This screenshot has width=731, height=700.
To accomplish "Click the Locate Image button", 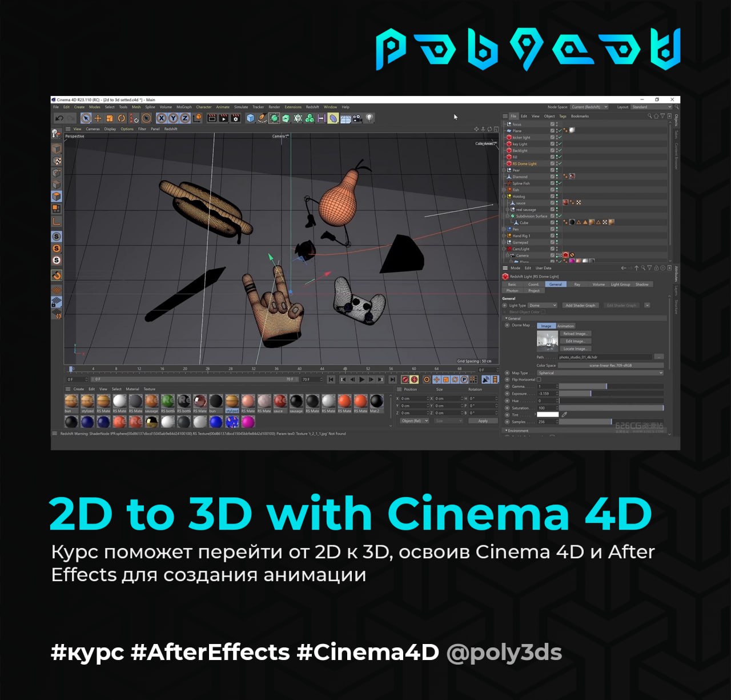I will 575,349.
